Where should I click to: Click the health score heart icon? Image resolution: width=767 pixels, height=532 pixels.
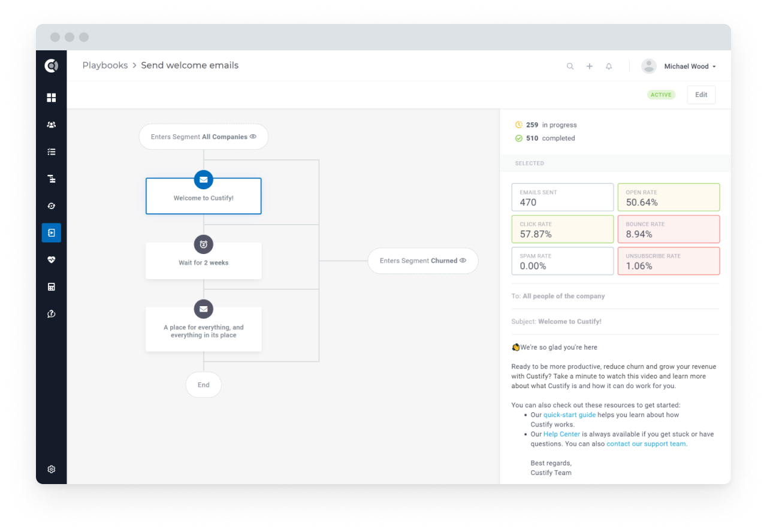tap(51, 259)
